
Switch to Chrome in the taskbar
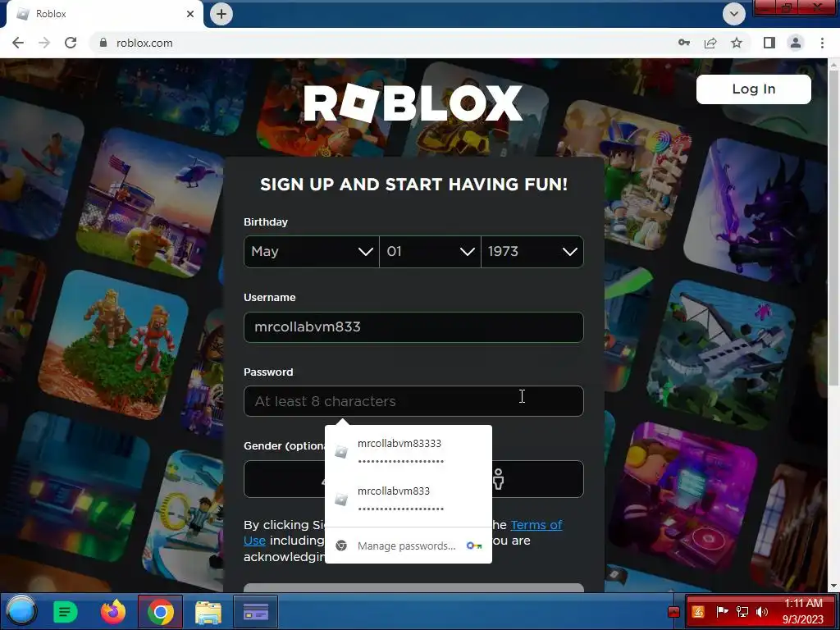(x=160, y=611)
